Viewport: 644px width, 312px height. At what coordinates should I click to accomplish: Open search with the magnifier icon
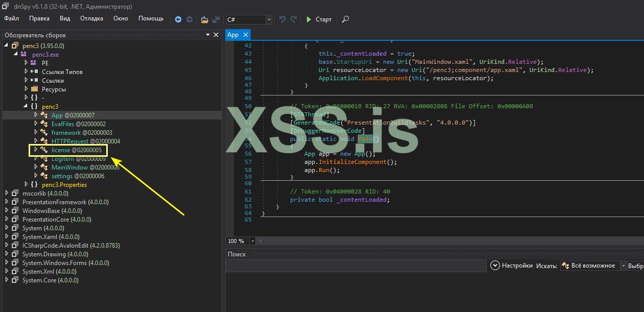pyautogui.click(x=345, y=19)
